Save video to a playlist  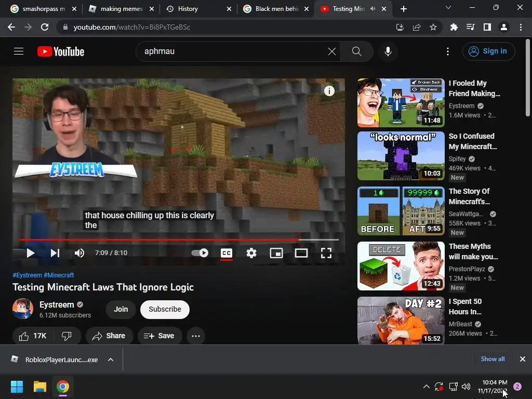tap(159, 336)
